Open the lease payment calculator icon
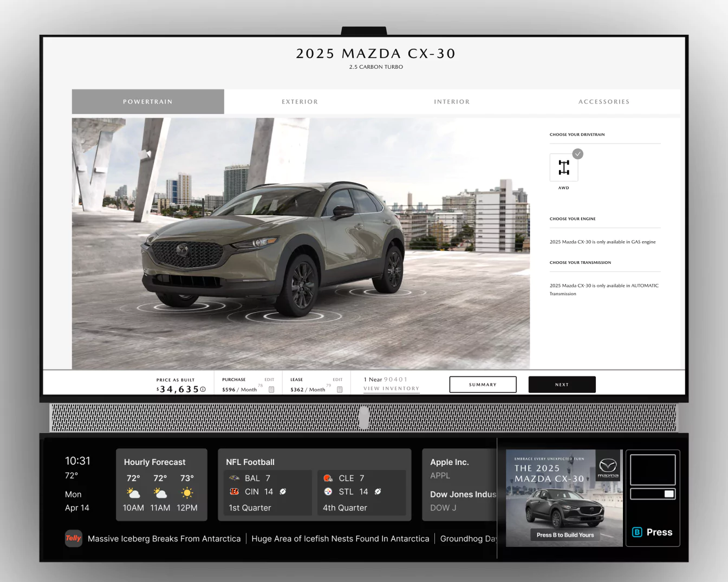Image resolution: width=728 pixels, height=582 pixels. coord(340,390)
